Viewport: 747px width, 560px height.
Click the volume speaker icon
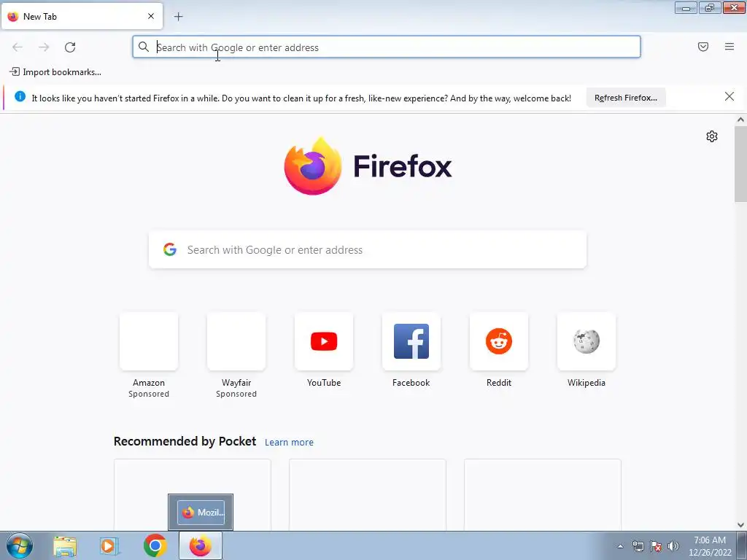673,546
